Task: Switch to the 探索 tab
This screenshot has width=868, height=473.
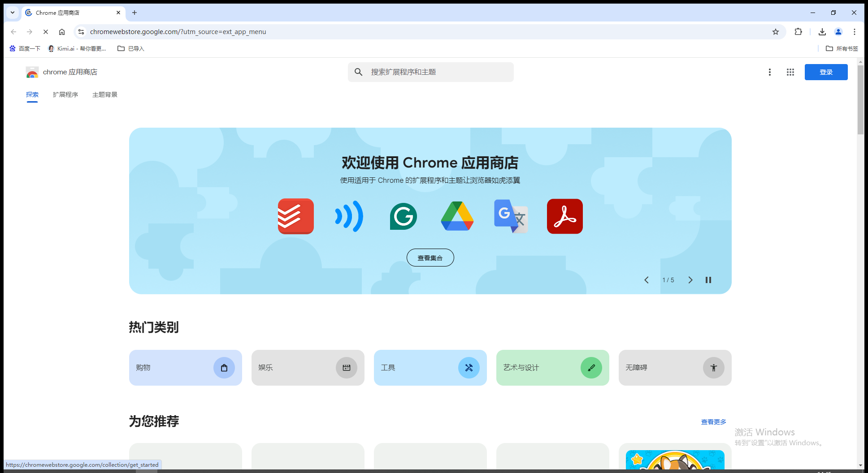Action: (x=32, y=95)
